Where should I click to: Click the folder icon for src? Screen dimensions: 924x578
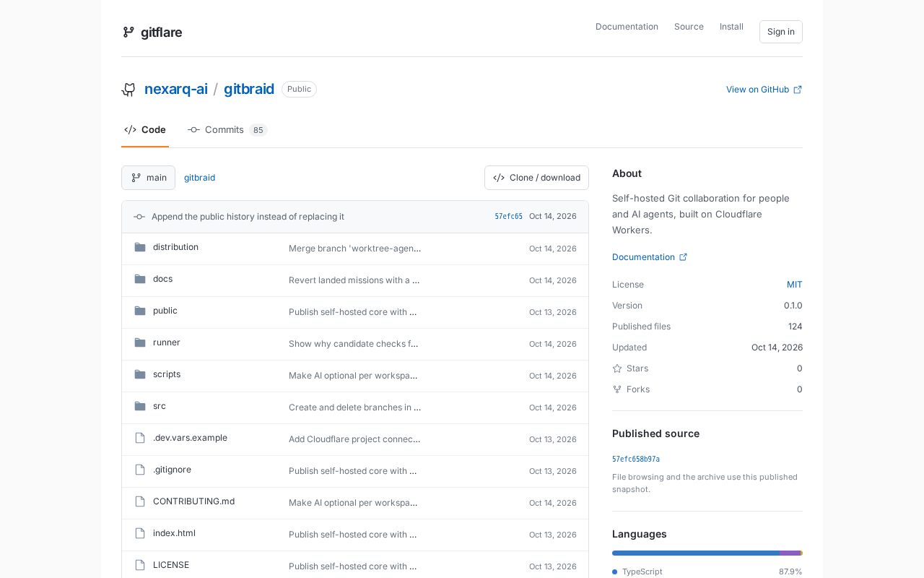[140, 406]
